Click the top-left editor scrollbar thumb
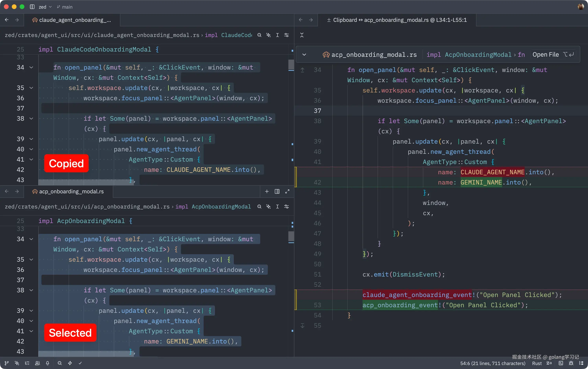The image size is (588, 369). point(291,65)
